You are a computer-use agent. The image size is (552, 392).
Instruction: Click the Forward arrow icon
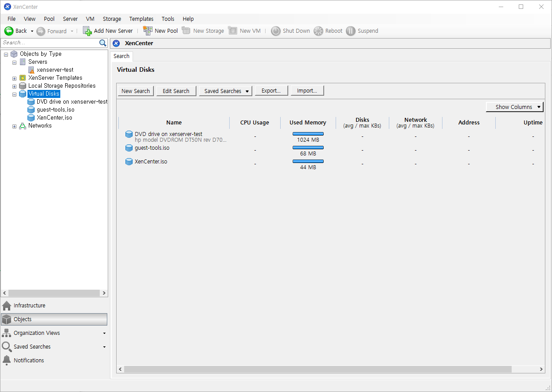(41, 31)
